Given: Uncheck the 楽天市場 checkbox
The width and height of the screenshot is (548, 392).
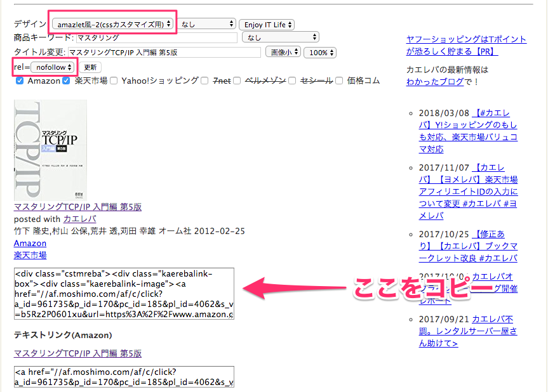Looking at the screenshot, I should tap(66, 81).
